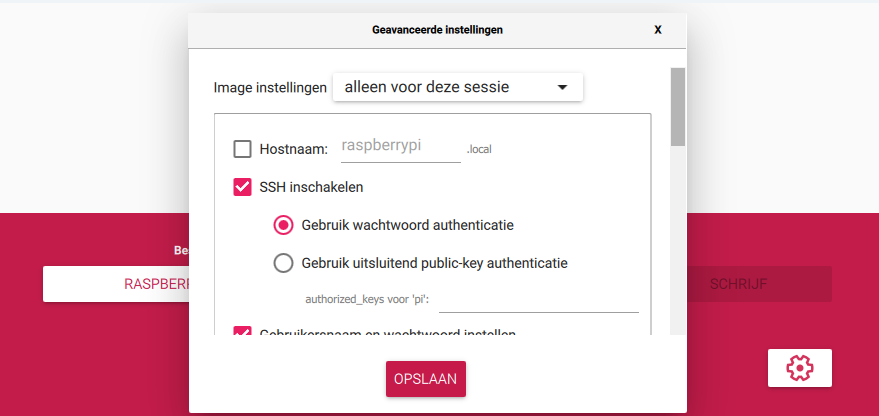The width and height of the screenshot is (879, 416).
Task: Open the advanced settings gear icon
Action: (x=799, y=368)
